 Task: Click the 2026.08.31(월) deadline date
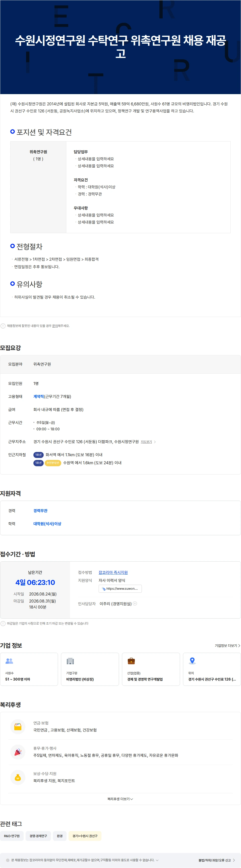(42, 601)
